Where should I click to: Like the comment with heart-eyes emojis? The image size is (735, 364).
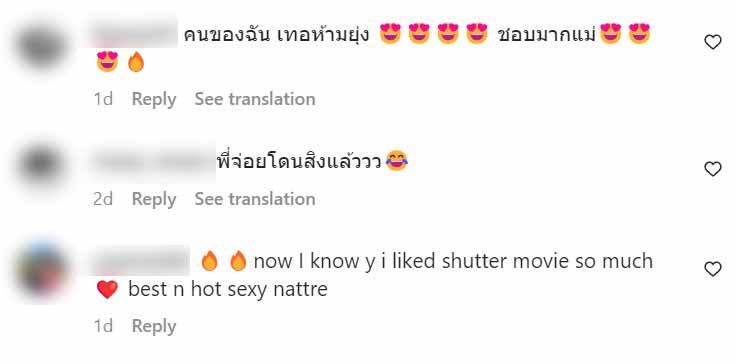[712, 42]
